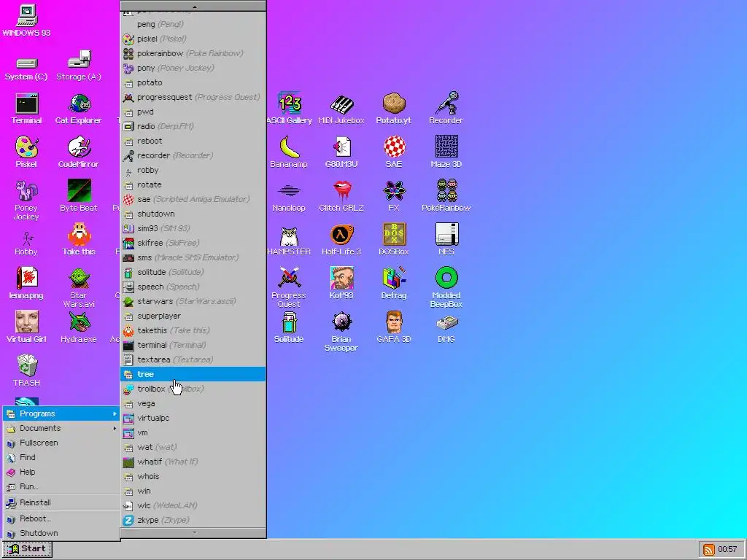
Task: Select Fullscreen in Start menu
Action: tap(61, 443)
